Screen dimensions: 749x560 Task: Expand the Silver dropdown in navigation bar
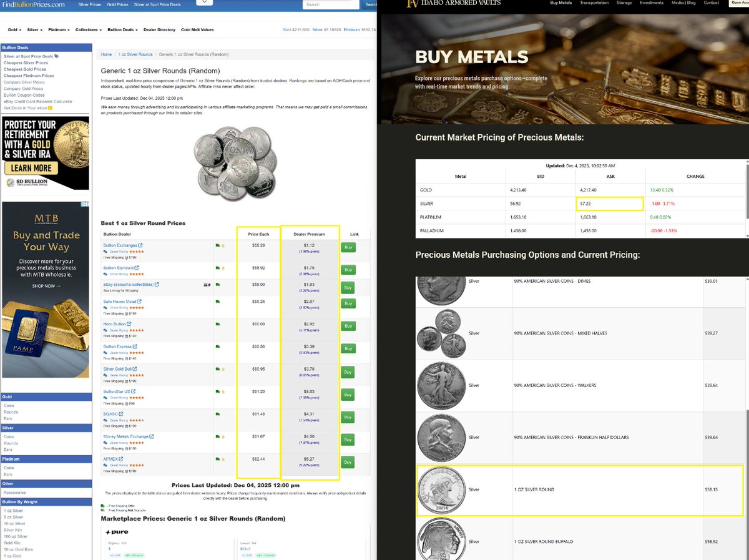point(36,30)
